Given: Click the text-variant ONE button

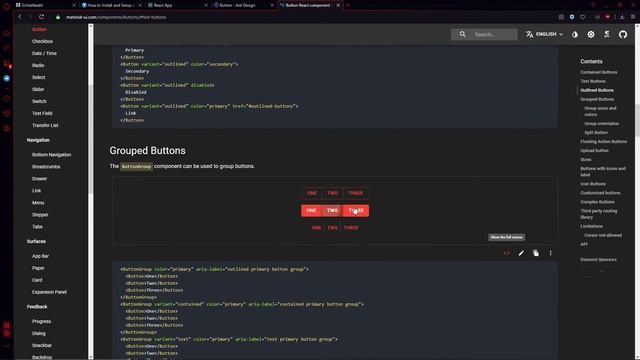Looking at the screenshot, I should pyautogui.click(x=316, y=228).
